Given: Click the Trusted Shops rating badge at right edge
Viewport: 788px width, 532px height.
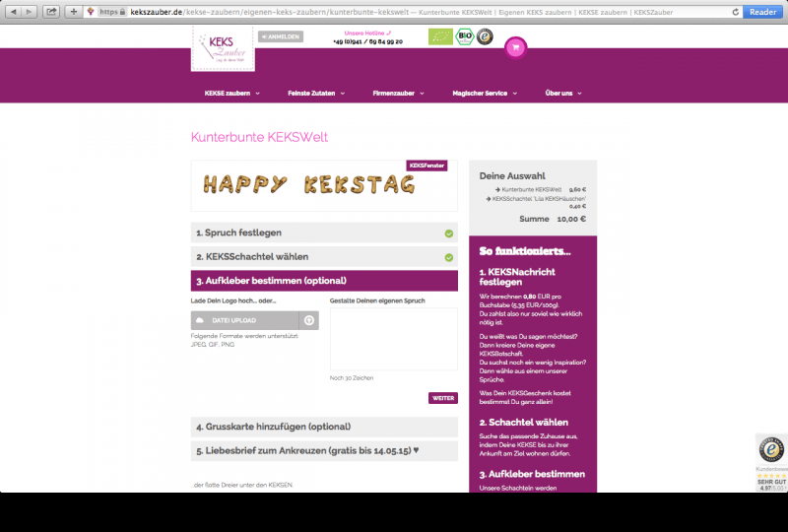Looking at the screenshot, I should 771,462.
